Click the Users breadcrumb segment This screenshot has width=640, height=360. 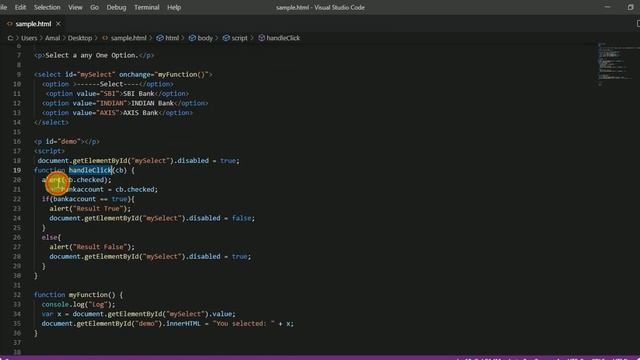tap(29, 38)
